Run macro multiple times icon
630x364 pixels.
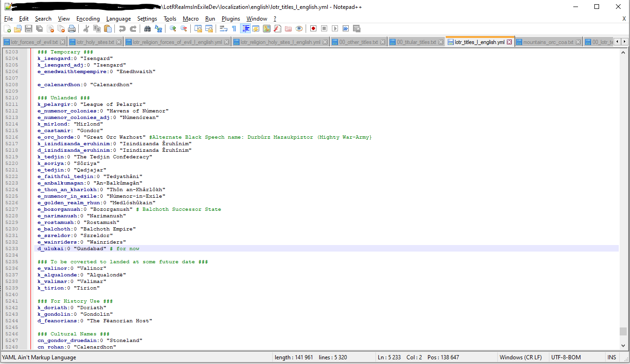click(346, 29)
